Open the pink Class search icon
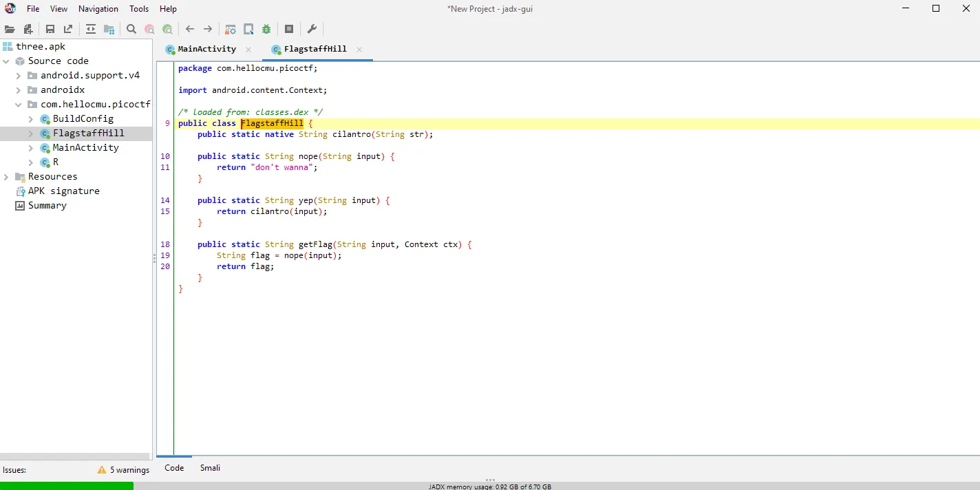The width and height of the screenshot is (980, 490). [x=149, y=29]
